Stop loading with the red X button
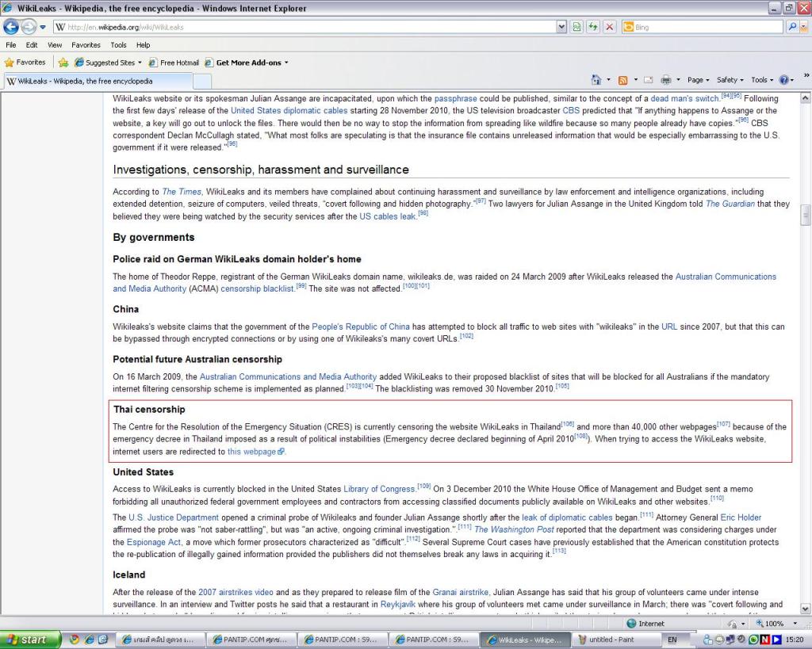Image resolution: width=812 pixels, height=649 pixels. 610,27
